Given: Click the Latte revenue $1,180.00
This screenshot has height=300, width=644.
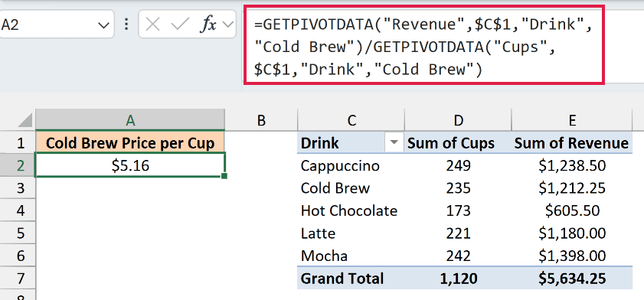Looking at the screenshot, I should click(x=572, y=233).
